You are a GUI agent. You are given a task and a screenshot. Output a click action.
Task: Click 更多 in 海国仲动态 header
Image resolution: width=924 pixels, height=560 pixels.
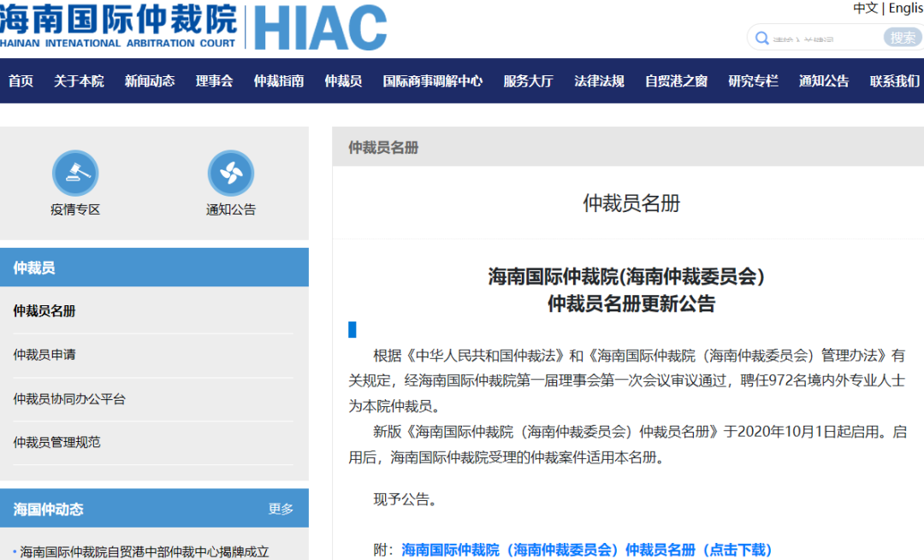coord(281,509)
